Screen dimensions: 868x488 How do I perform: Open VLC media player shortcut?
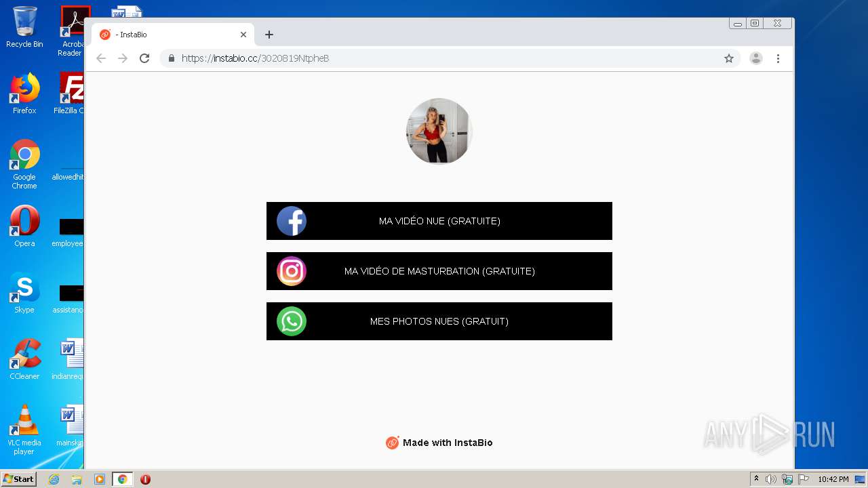pyautogui.click(x=24, y=430)
